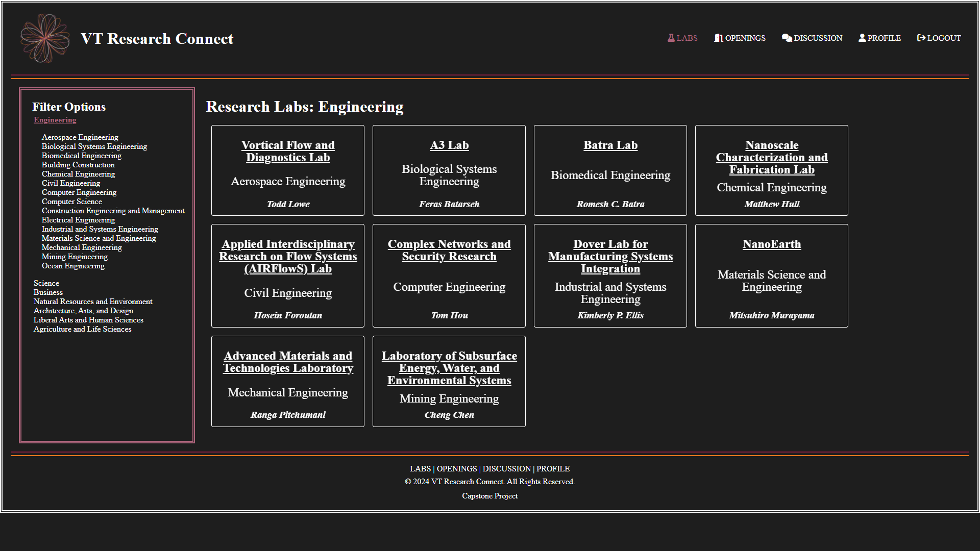Expand the Business filter category
The width and height of the screenshot is (980, 551).
point(48,292)
